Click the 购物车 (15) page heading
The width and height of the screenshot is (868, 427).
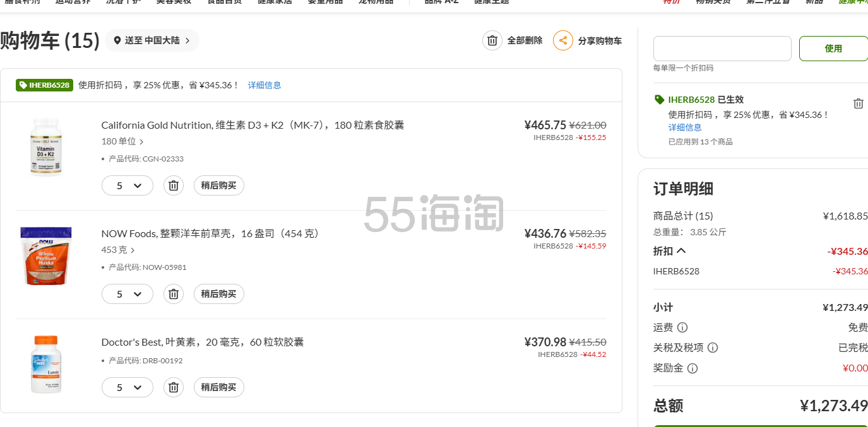(50, 40)
